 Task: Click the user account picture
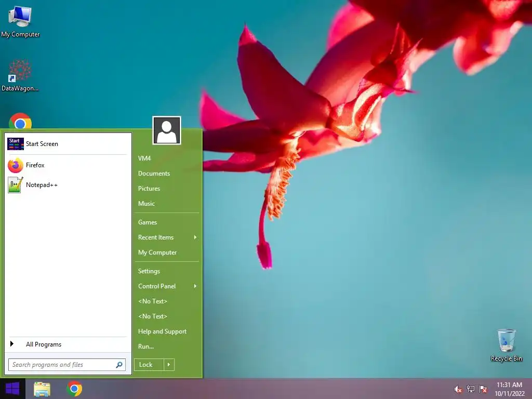167,130
